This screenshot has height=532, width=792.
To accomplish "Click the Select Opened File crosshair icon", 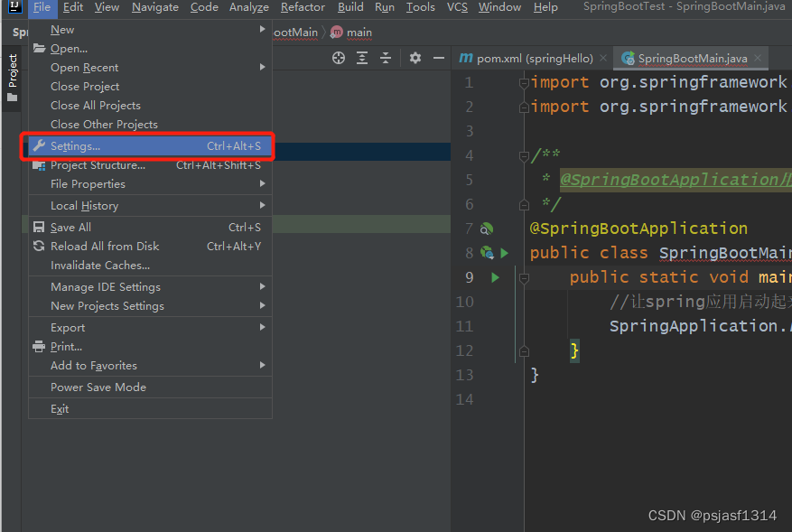I will coord(339,58).
